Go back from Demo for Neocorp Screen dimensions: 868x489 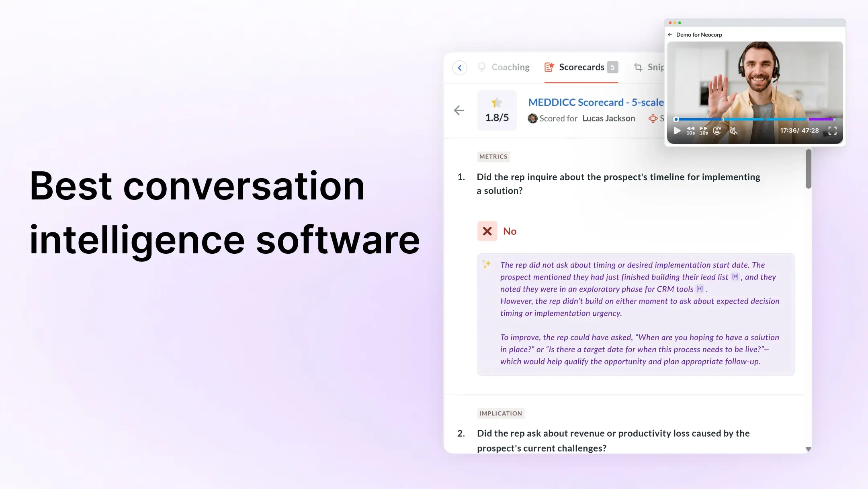[670, 35]
